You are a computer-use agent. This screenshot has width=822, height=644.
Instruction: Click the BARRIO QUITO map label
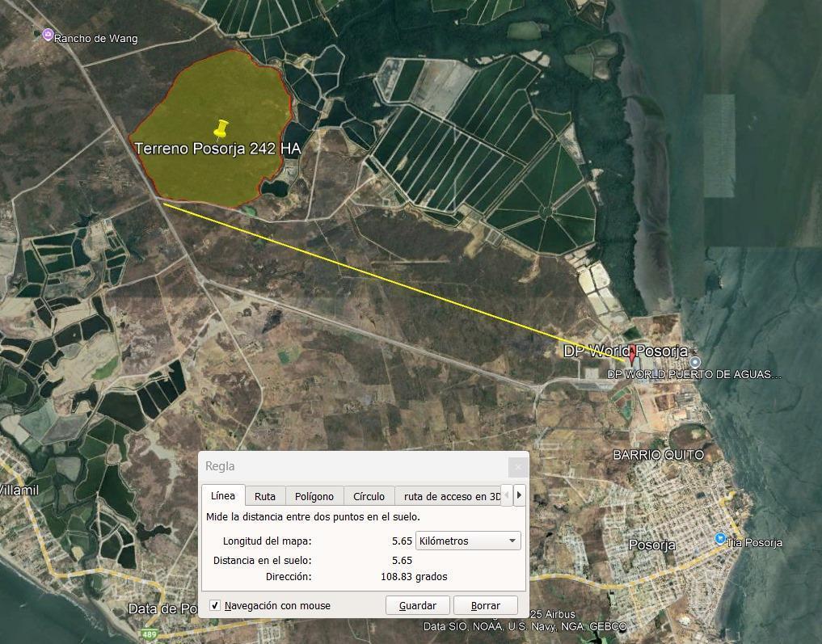pyautogui.click(x=659, y=455)
